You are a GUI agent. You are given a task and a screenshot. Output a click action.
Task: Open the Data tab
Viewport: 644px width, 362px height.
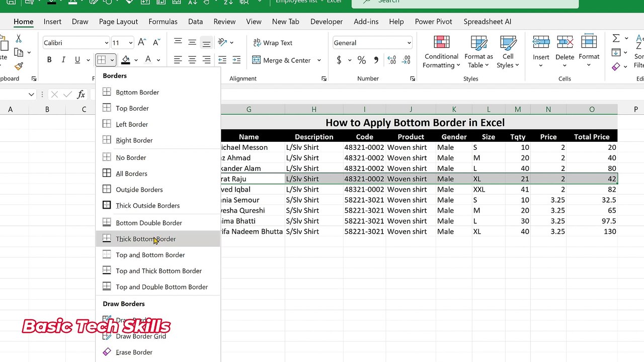195,22
